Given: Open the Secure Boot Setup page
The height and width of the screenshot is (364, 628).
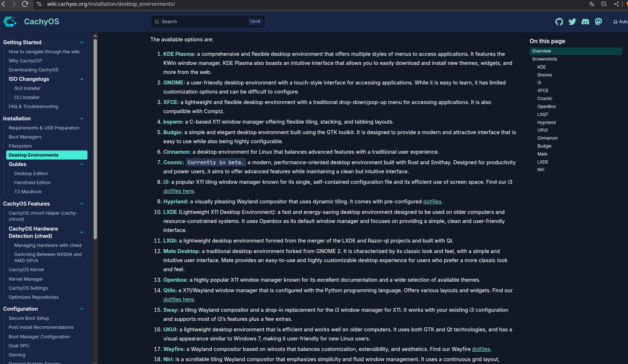Looking at the screenshot, I should [29, 318].
